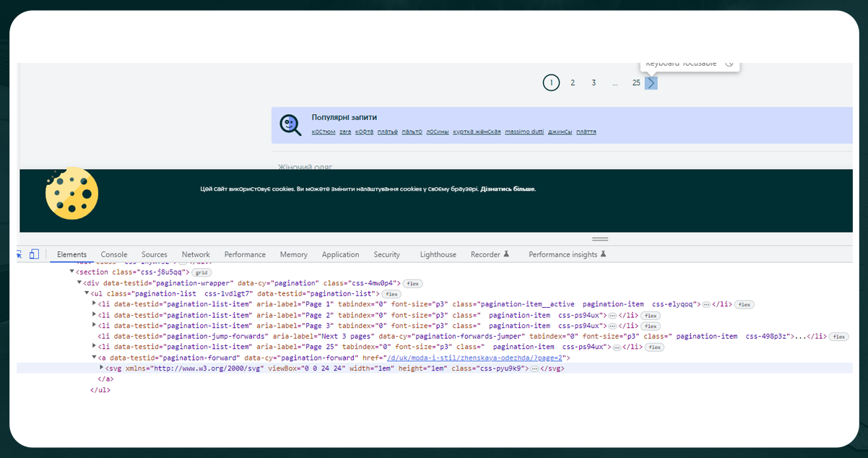Toggle the flex badge on the Page 2 li

(x=649, y=315)
